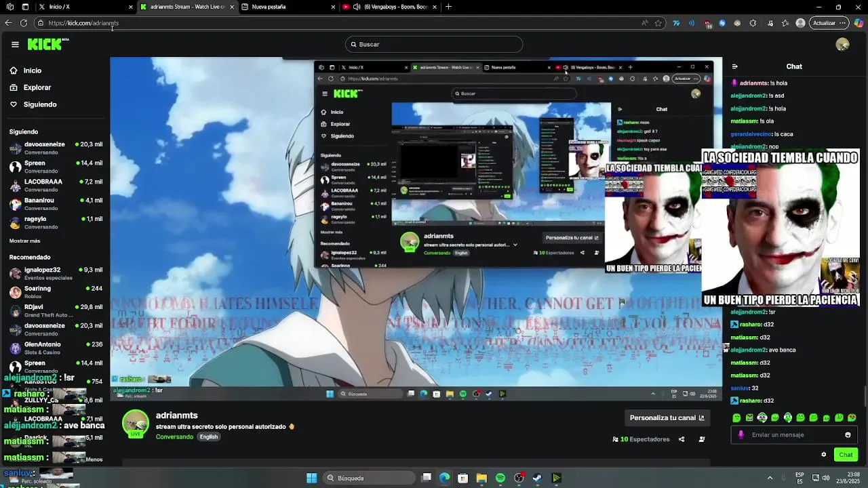Click the taskbar Búsqueda search box
Viewport: 868px width, 488px height.
pos(370,478)
